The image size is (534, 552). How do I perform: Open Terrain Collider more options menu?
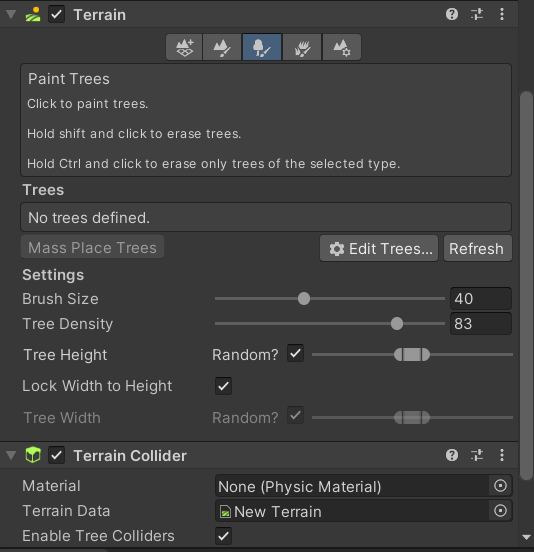502,455
